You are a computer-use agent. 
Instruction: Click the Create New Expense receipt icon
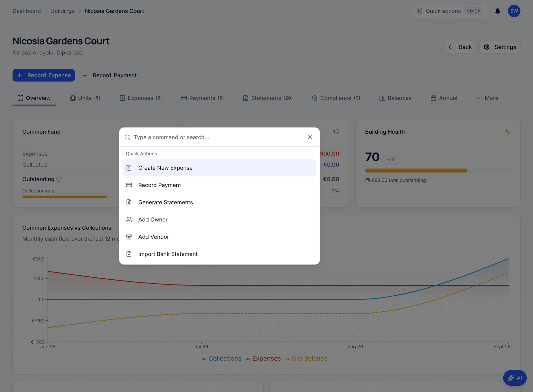click(129, 168)
